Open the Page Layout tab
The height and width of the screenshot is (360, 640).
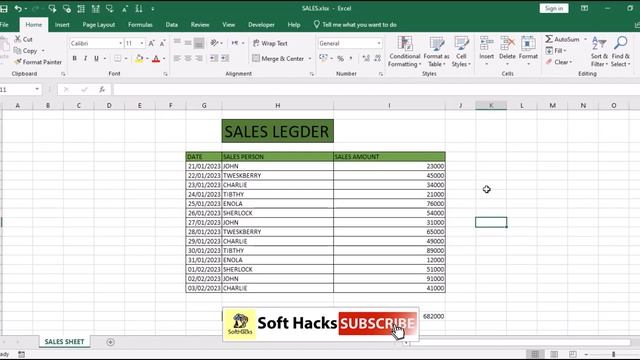click(99, 24)
